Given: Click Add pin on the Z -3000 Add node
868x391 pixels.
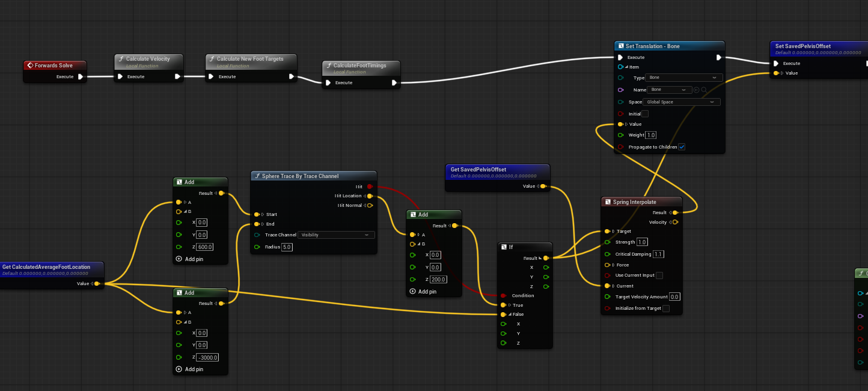Looking at the screenshot, I should click(189, 369).
